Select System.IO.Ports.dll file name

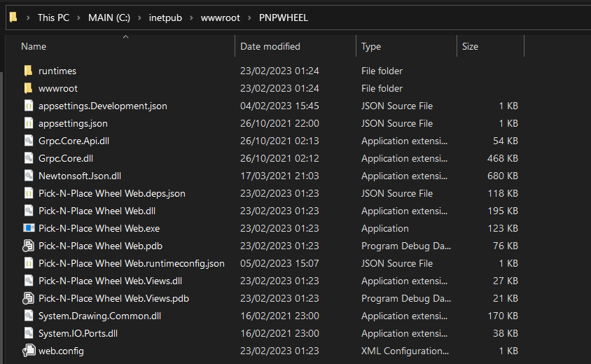coord(78,333)
